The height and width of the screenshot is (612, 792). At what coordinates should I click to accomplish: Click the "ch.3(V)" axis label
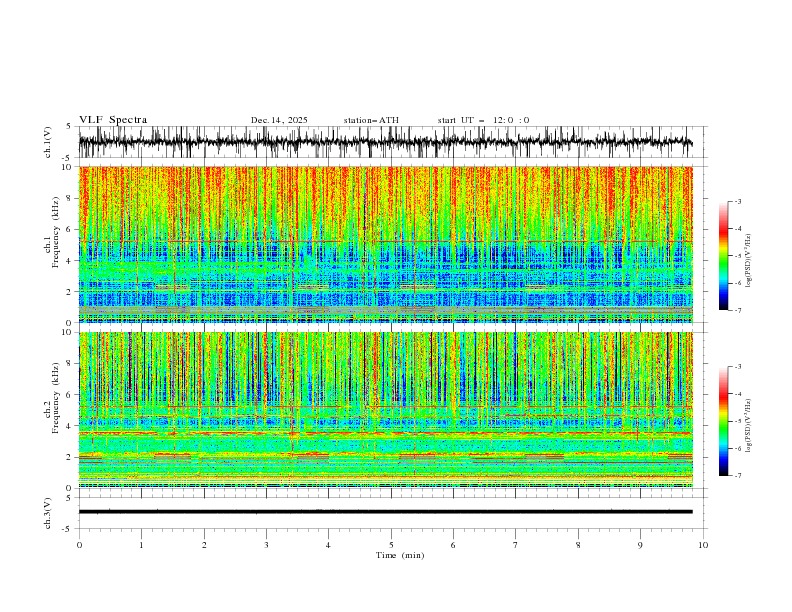(x=48, y=513)
